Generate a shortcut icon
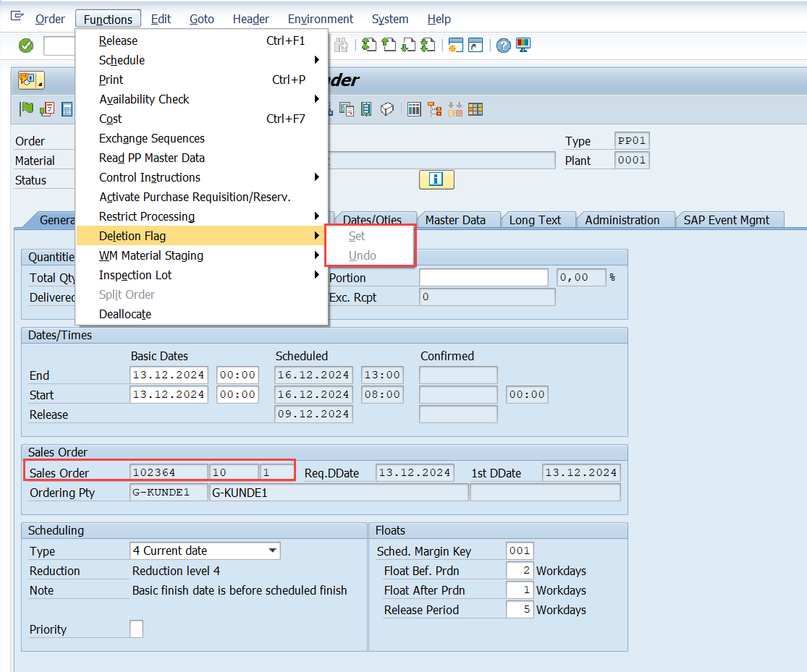 [x=475, y=46]
